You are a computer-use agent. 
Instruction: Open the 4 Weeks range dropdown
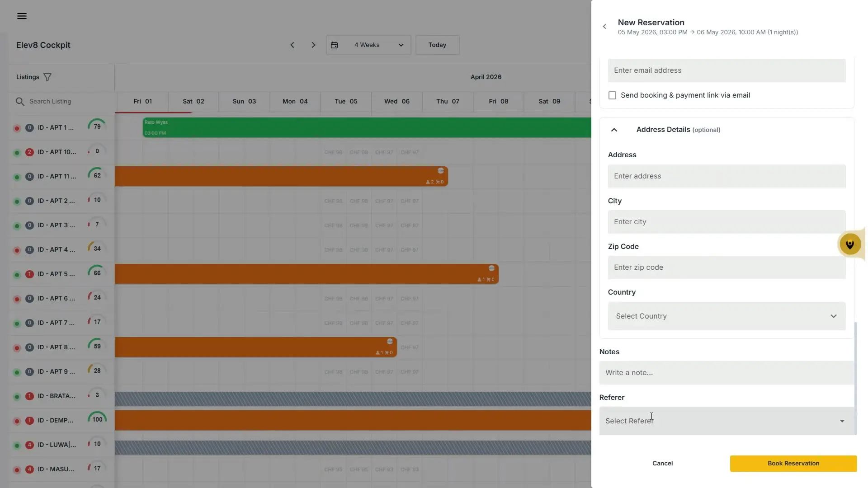click(368, 45)
